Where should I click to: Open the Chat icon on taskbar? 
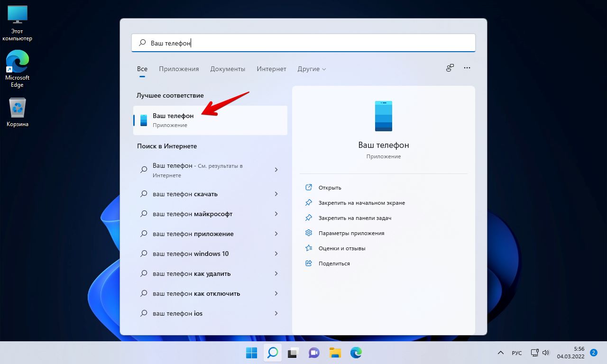314,353
